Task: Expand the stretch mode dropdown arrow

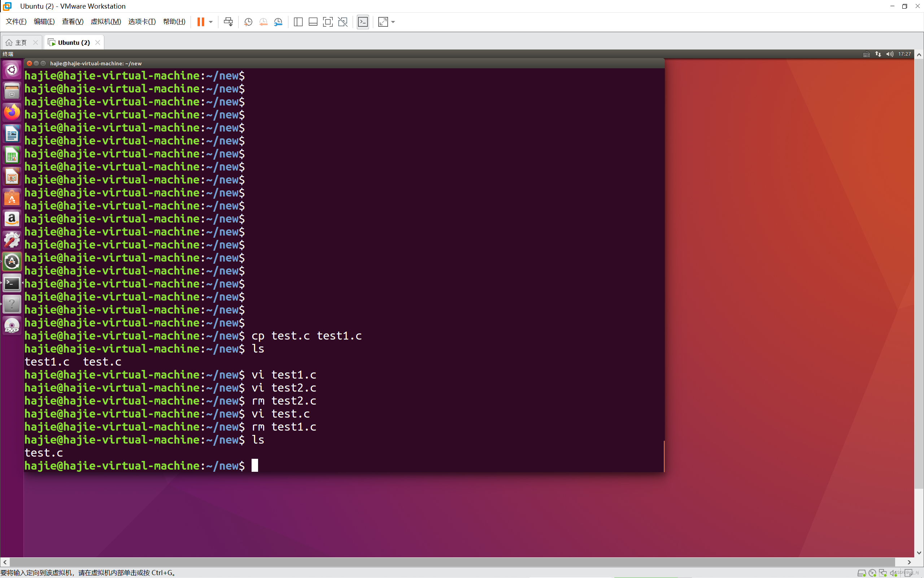Action: pyautogui.click(x=393, y=22)
